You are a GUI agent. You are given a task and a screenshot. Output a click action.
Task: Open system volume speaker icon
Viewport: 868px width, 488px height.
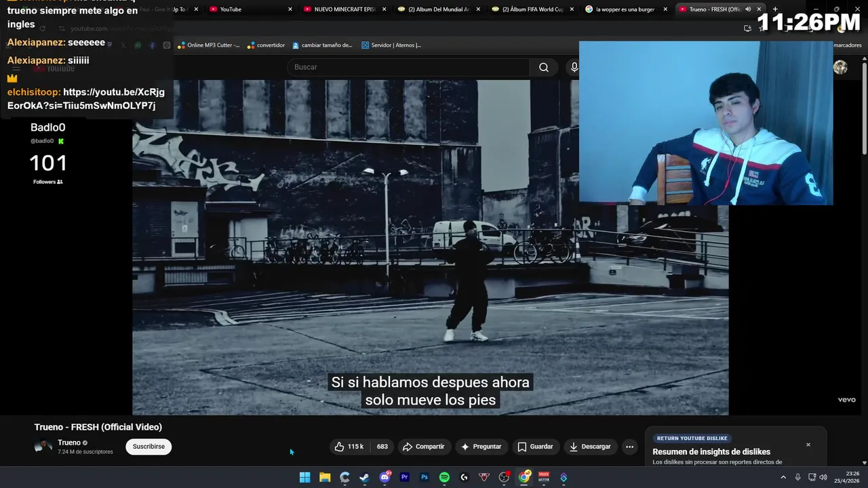(x=823, y=477)
